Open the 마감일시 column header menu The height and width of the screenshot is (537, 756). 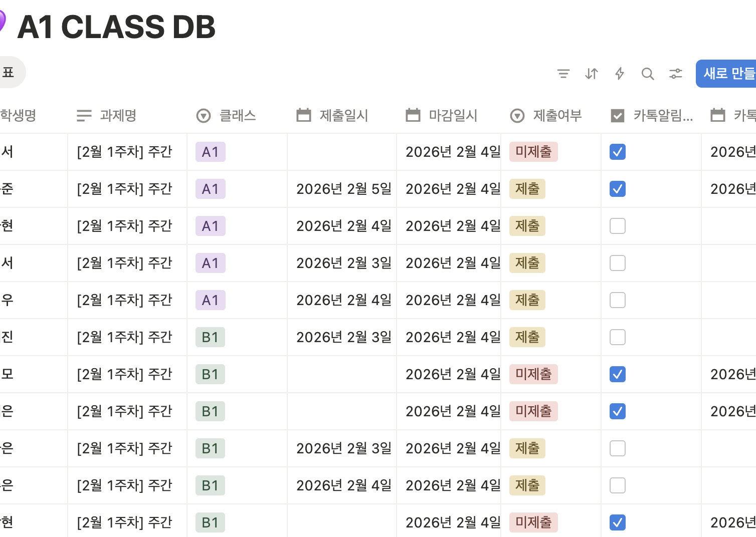pos(453,116)
